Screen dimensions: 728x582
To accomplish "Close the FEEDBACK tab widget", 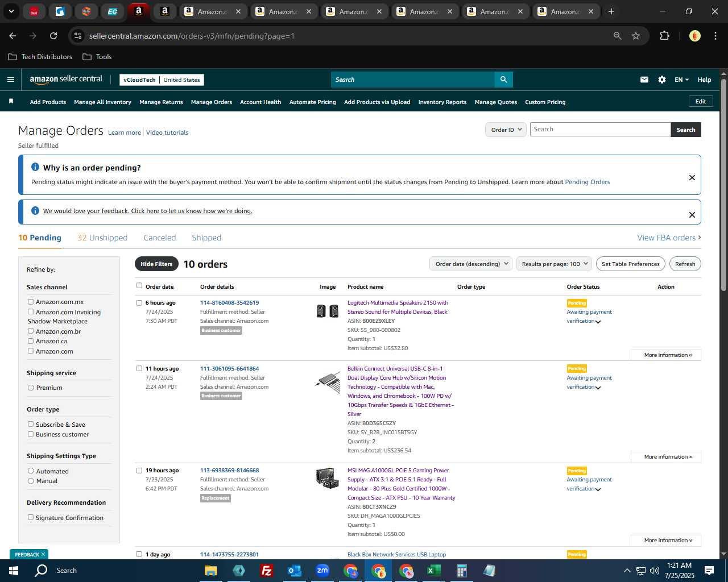I will (43, 554).
